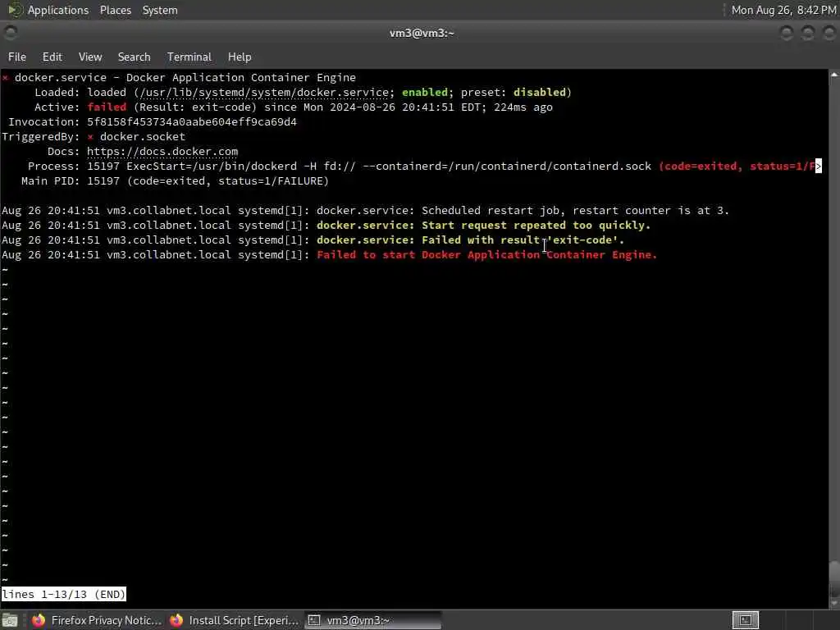Click 'Failed to start Docker Application Container Engine.'
840x630 pixels.
(486, 255)
